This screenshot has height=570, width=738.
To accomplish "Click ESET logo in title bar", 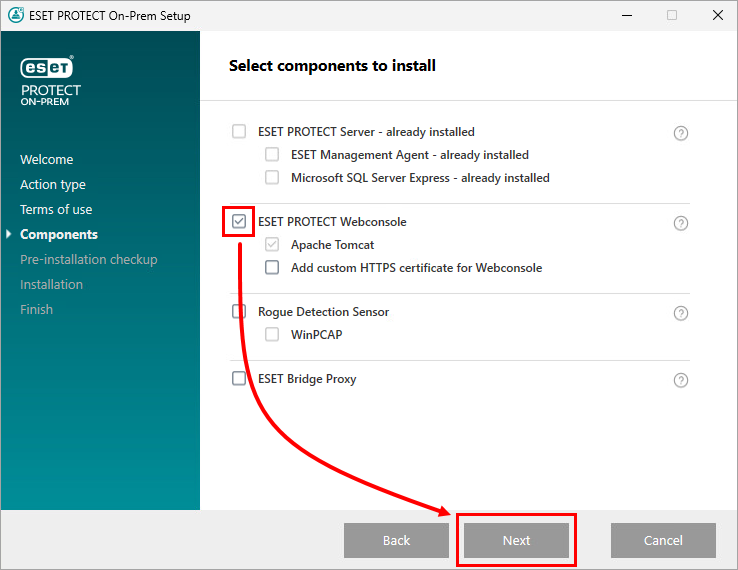I will tap(16, 16).
